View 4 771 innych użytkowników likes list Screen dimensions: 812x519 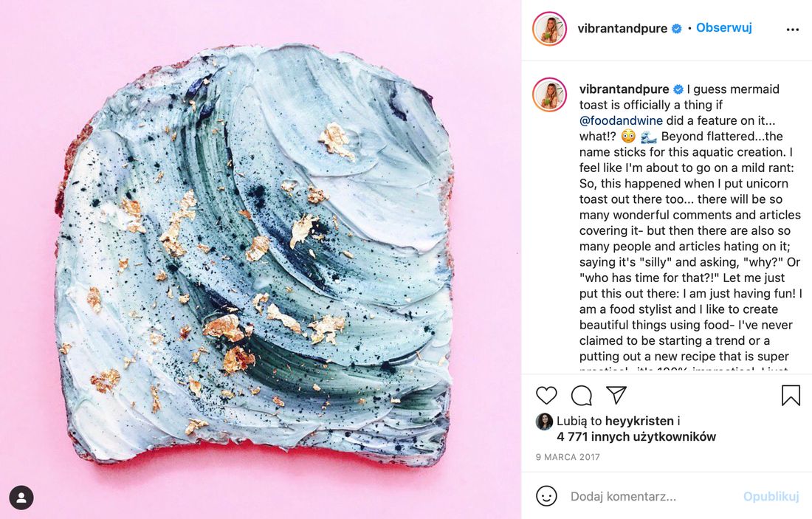tap(636, 436)
